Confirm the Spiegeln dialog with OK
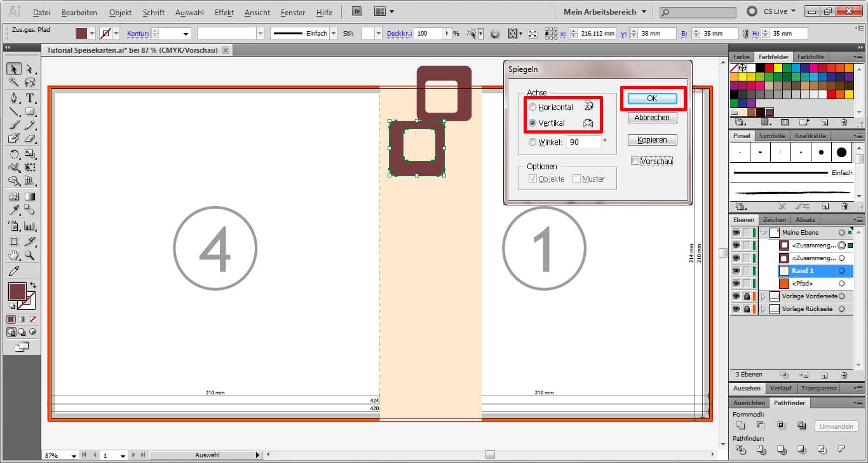This screenshot has height=463, width=868. pyautogui.click(x=652, y=99)
